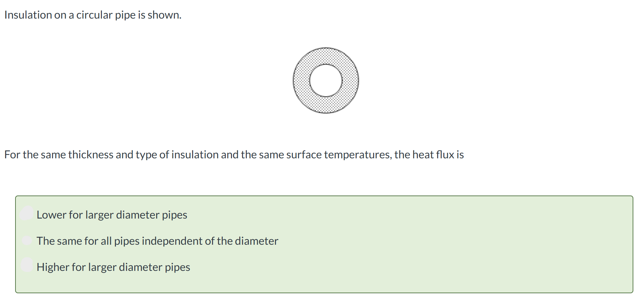Click the "Lower for larger diameter pipes" answer text

[112, 215]
